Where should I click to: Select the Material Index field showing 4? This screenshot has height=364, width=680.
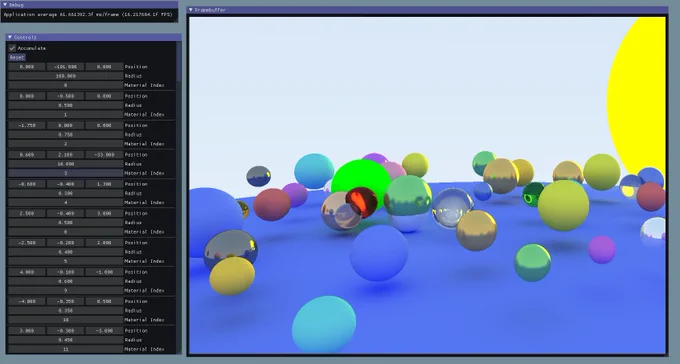[x=65, y=203]
